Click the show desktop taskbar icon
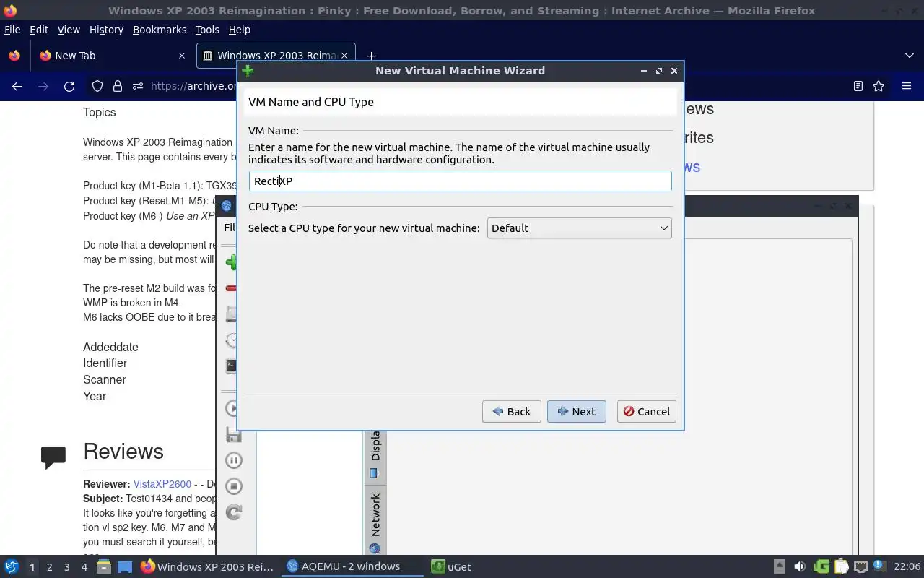This screenshot has width=924, height=578. coord(125,567)
